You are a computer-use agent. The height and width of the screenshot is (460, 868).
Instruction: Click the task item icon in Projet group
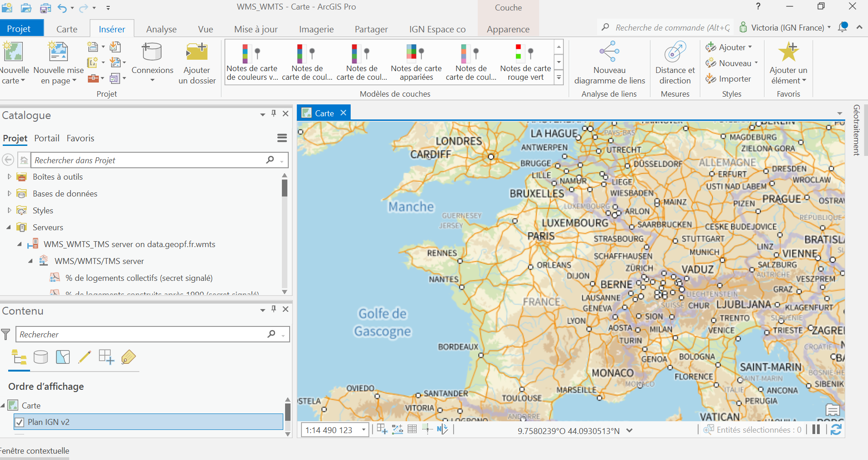pos(115,78)
